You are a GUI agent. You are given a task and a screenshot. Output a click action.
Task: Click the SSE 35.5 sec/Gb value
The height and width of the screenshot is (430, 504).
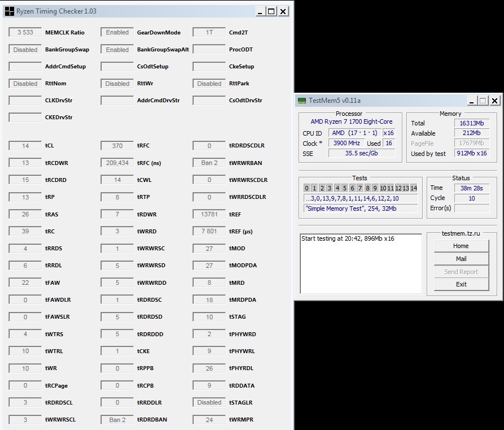(362, 153)
